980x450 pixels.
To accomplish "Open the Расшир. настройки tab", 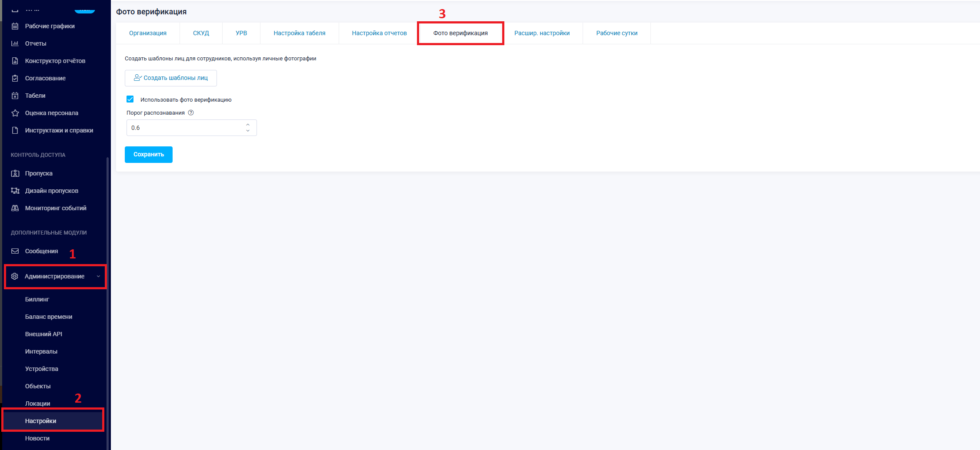I will click(x=542, y=33).
